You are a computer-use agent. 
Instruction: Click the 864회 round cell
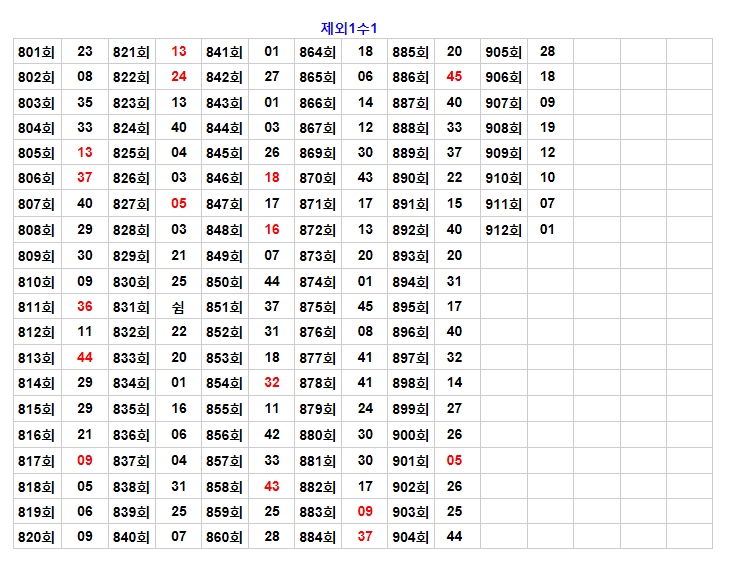point(317,52)
